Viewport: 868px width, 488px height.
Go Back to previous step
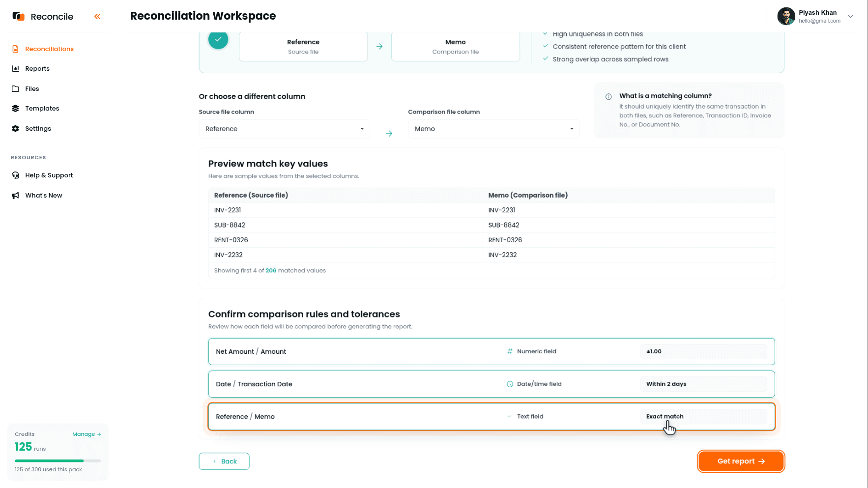pyautogui.click(x=224, y=461)
